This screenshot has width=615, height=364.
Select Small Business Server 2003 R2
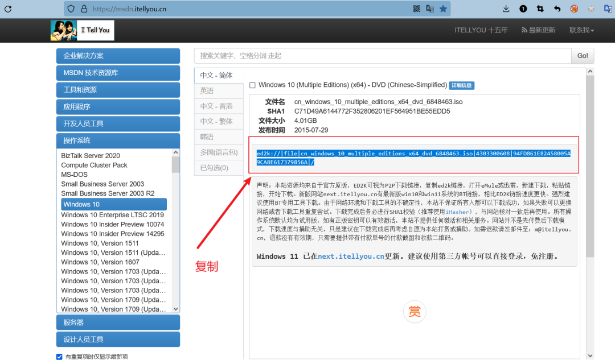(108, 193)
